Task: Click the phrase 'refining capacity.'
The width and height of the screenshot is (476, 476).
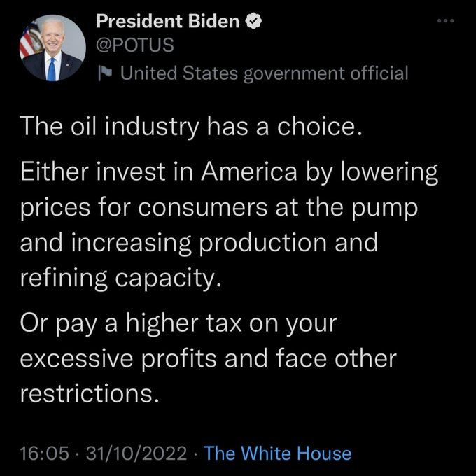Action: 120,279
